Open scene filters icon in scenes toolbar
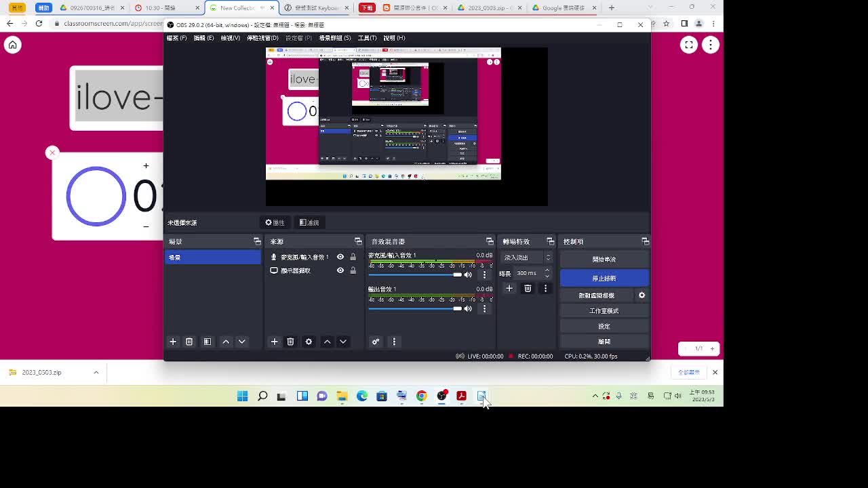Viewport: 868px width, 488px height. (x=208, y=342)
